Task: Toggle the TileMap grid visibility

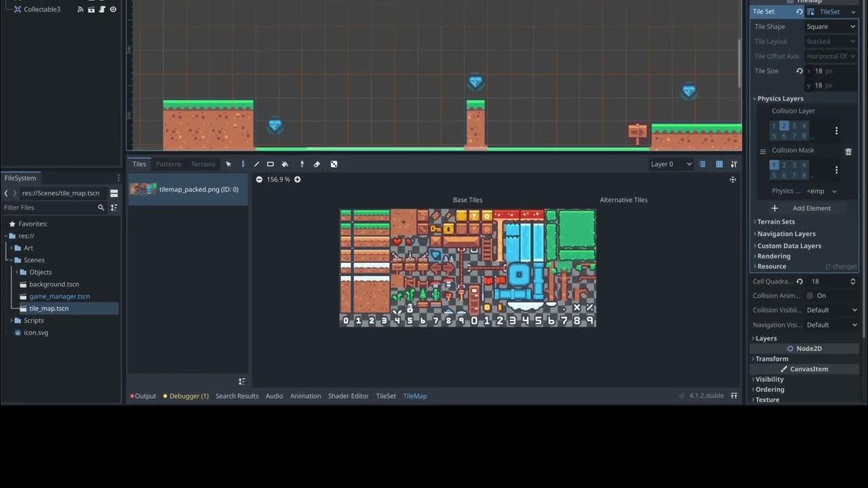Action: tap(719, 164)
